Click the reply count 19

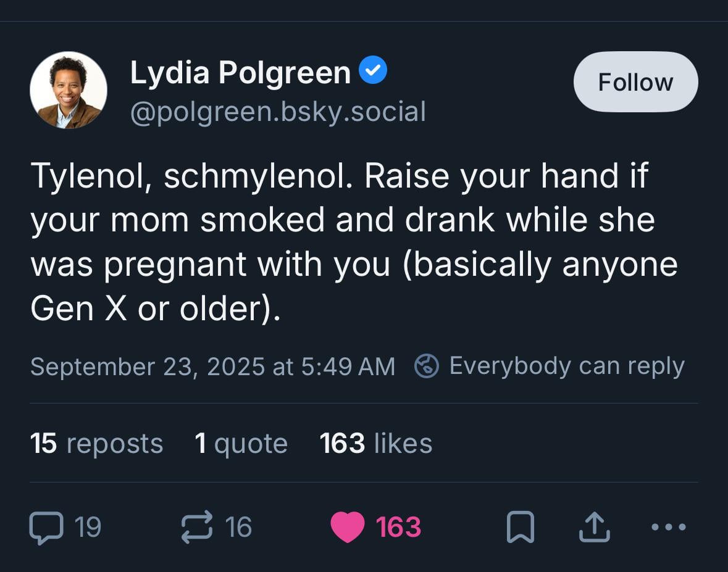pos(88,528)
